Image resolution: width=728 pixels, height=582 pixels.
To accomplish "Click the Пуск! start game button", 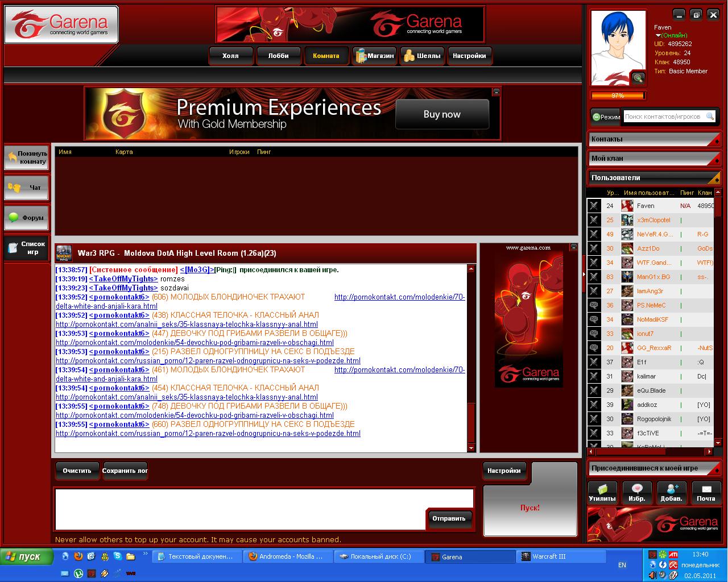I will pyautogui.click(x=530, y=508).
